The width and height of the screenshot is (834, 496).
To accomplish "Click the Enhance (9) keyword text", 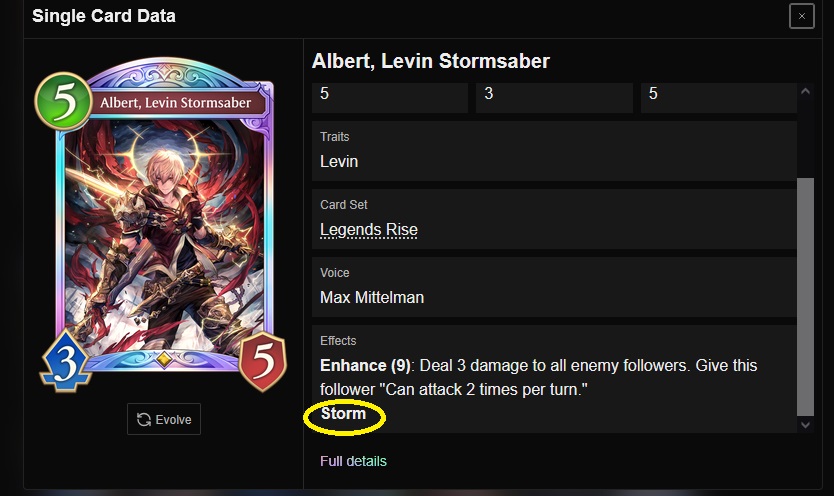I will click(x=365, y=366).
